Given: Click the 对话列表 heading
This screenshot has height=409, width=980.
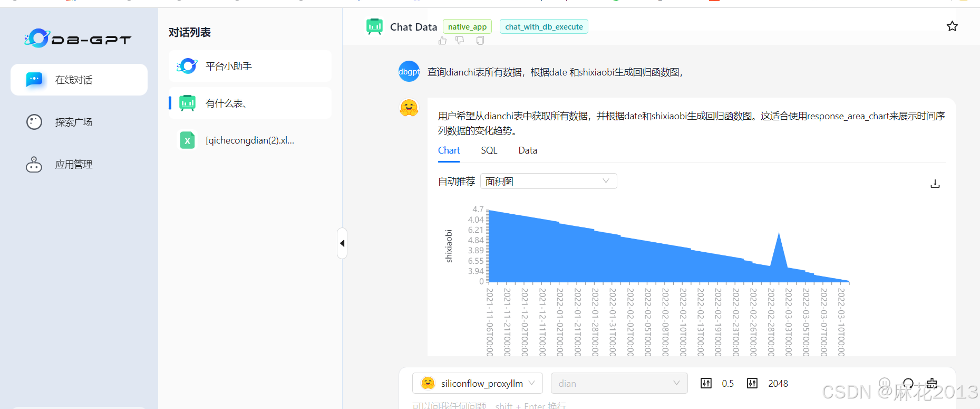Looking at the screenshot, I should (x=190, y=32).
